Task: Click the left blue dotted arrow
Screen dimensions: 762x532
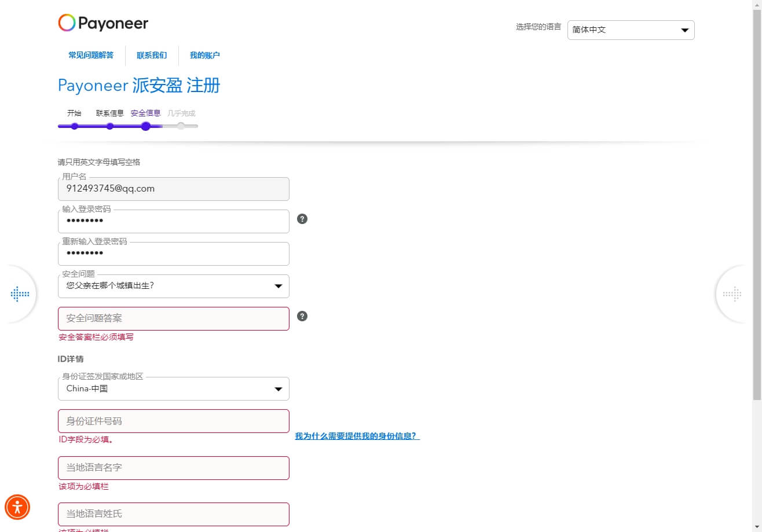Action: coord(20,294)
